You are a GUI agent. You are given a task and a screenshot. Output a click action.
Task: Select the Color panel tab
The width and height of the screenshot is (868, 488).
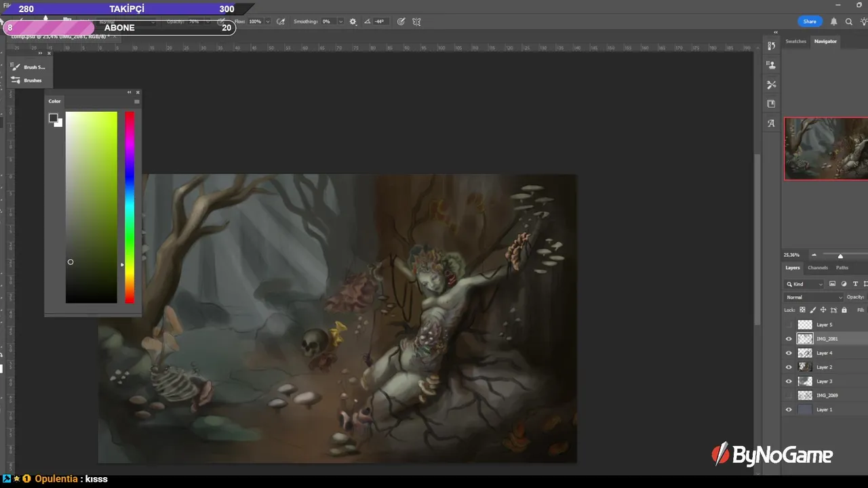[54, 101]
